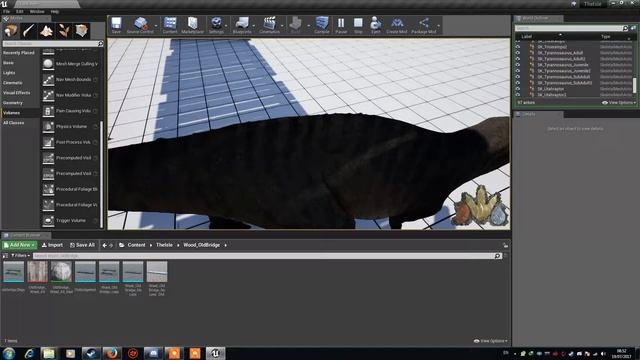This screenshot has height=360, width=640.
Task: Click the Eject toolbar icon
Action: click(376, 25)
